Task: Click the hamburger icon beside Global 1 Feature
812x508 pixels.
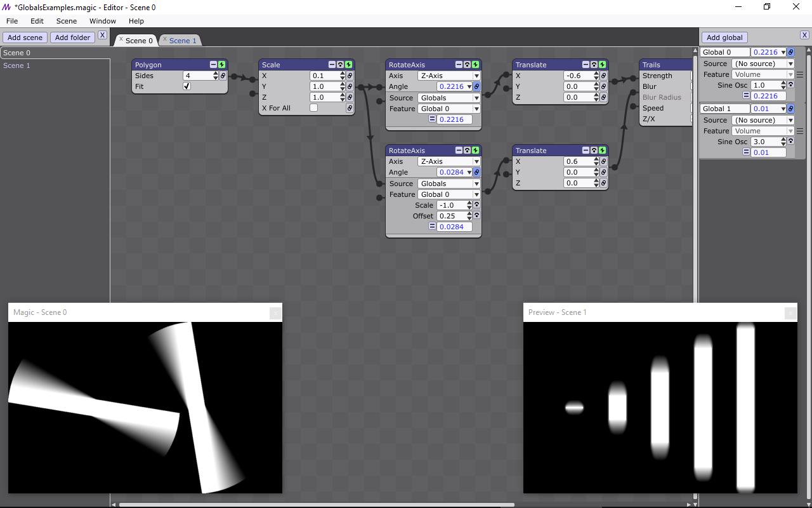Action: pos(800,131)
